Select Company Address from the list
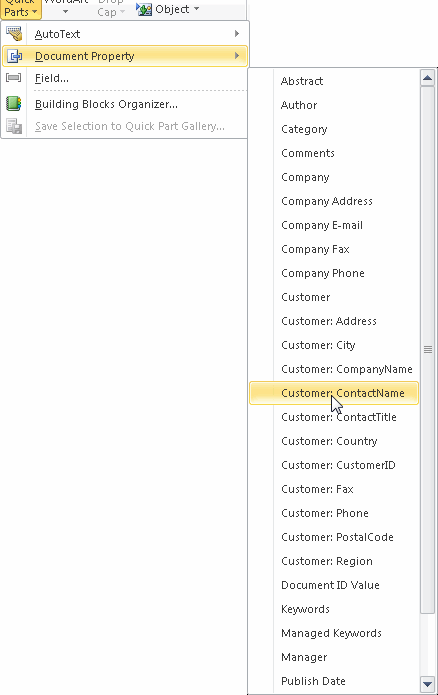438x695 pixels. pos(334,201)
